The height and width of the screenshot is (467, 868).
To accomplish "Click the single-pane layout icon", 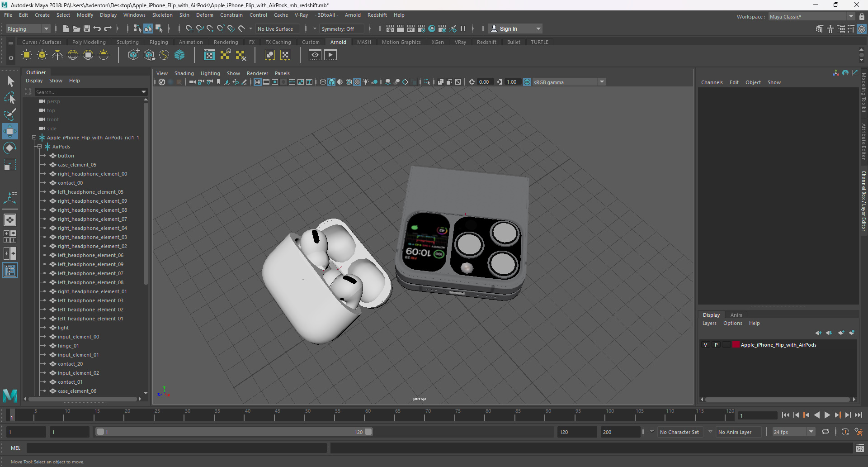I will tap(10, 220).
